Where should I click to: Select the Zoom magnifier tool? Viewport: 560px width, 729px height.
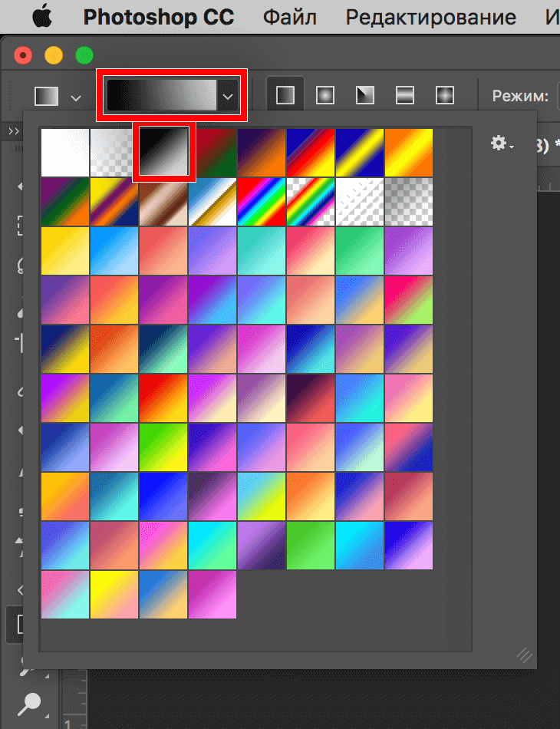point(31,702)
